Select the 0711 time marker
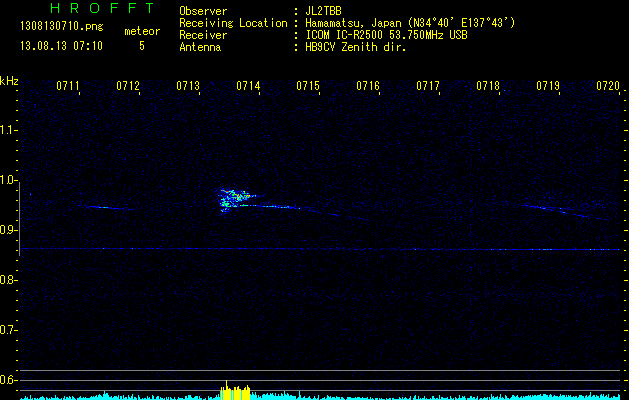629x400 pixels. point(68,86)
